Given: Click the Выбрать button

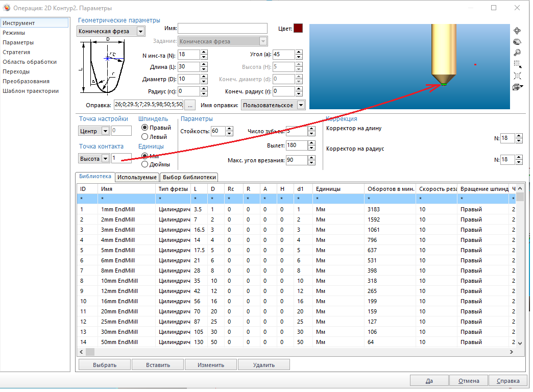Looking at the screenshot, I should tap(105, 365).
